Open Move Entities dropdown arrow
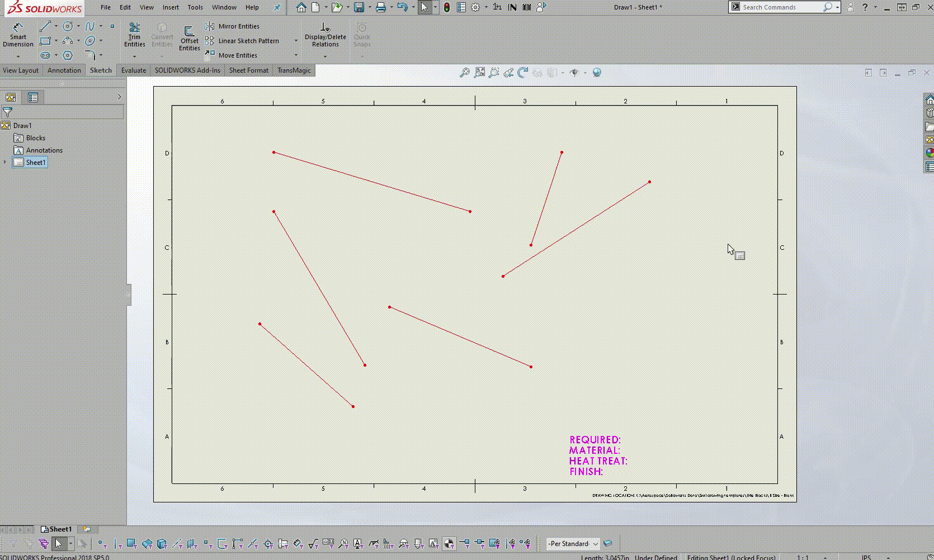 (296, 55)
